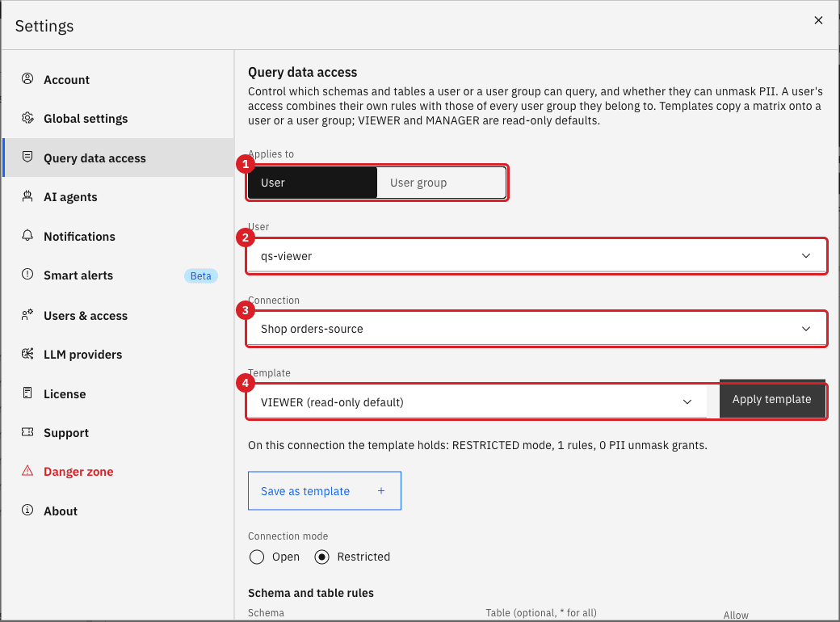Open the User dropdown showing qs-viewer
The image size is (840, 622).
(x=537, y=256)
